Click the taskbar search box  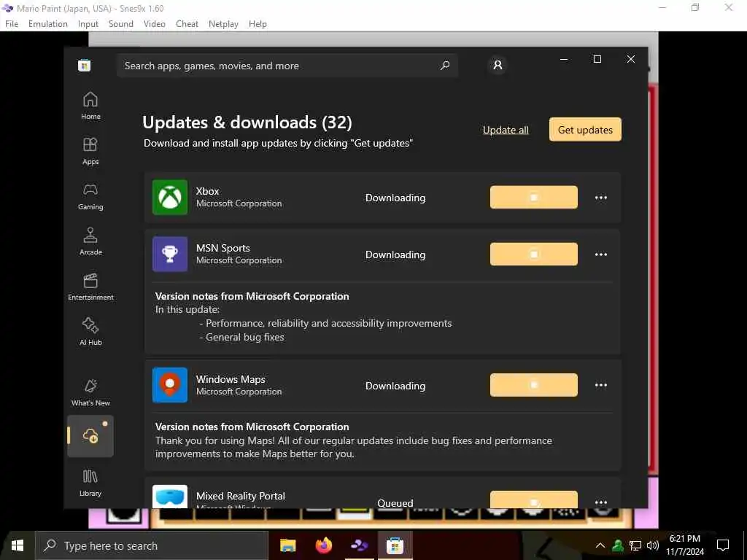coord(152,545)
